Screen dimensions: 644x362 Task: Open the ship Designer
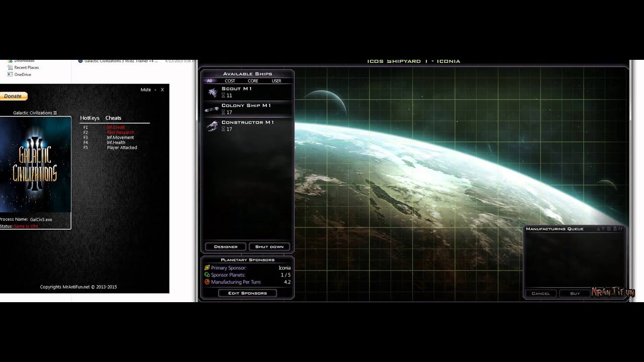point(226,247)
